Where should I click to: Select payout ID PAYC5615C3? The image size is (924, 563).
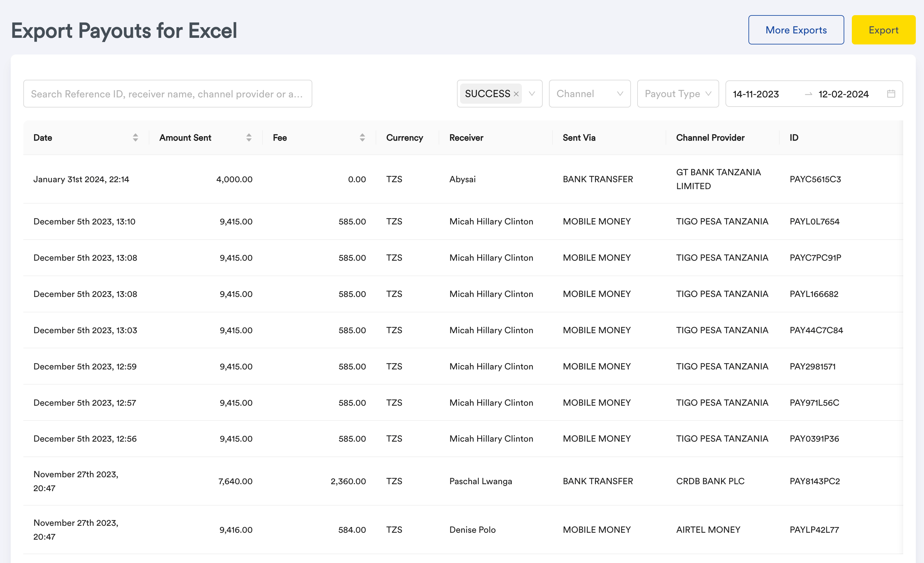pyautogui.click(x=815, y=179)
